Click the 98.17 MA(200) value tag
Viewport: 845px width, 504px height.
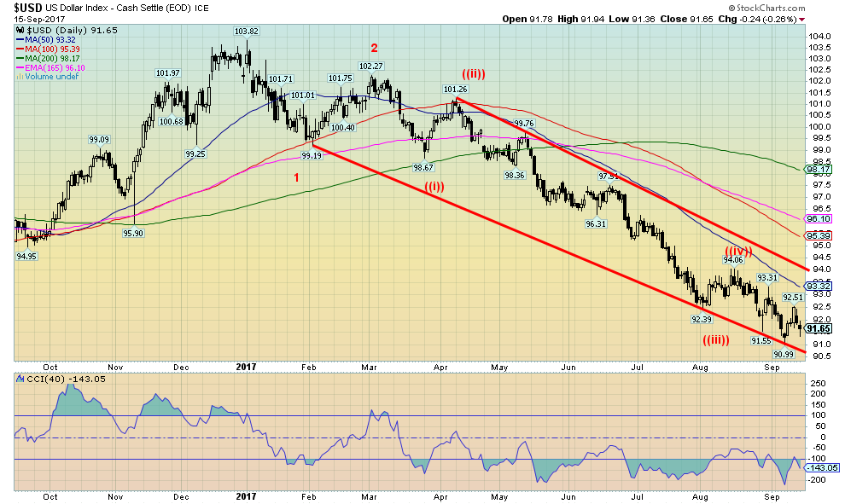(819, 170)
